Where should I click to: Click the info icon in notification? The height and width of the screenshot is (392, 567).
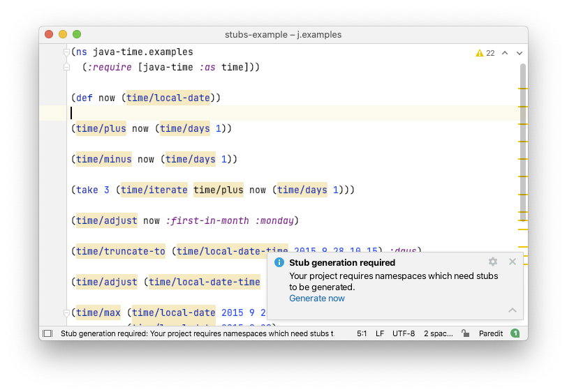point(279,262)
